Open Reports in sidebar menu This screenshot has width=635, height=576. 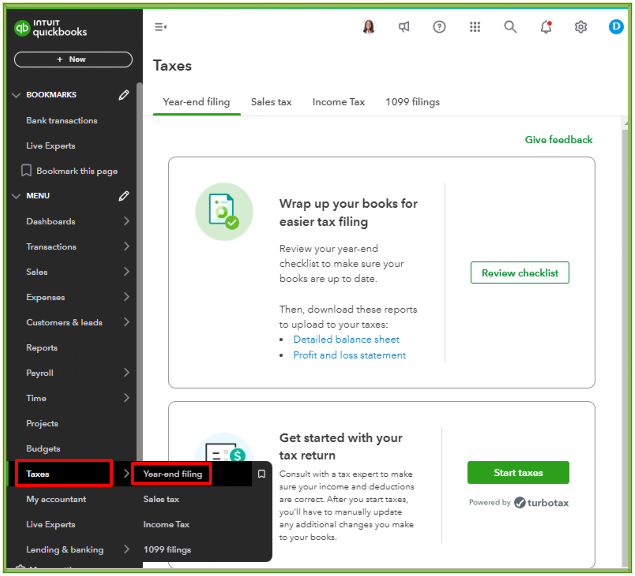coord(42,348)
